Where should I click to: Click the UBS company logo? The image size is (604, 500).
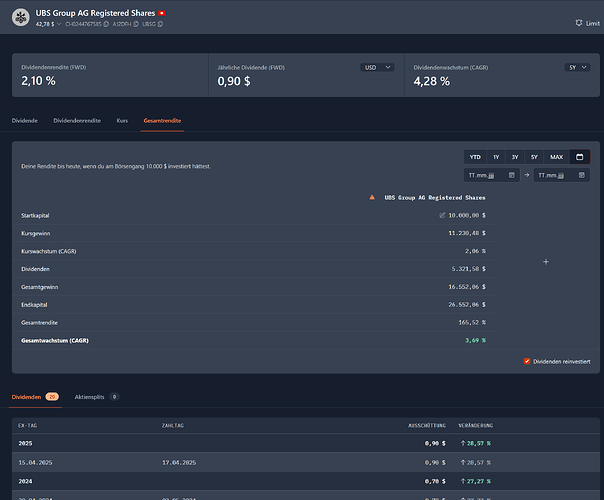[21, 17]
